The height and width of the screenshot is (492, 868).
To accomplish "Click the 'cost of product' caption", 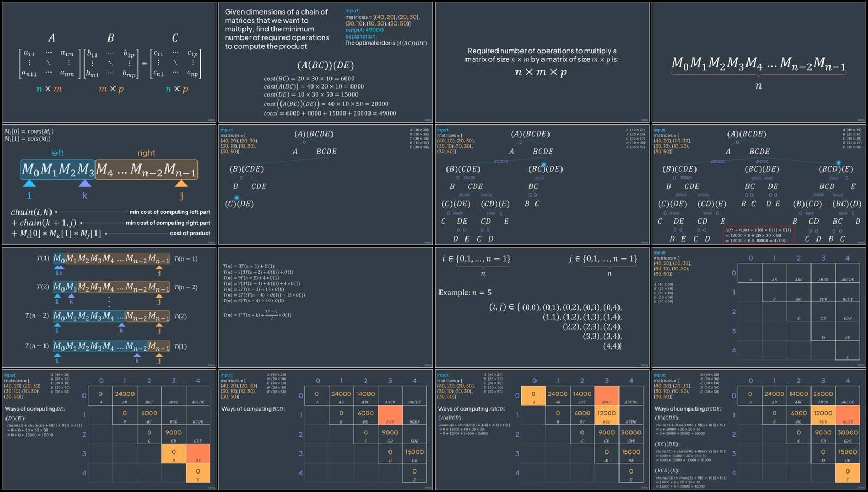I will tap(190, 234).
